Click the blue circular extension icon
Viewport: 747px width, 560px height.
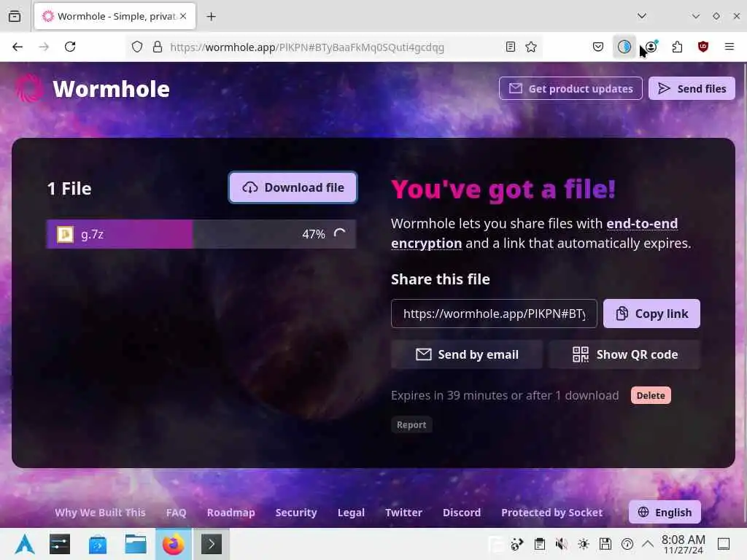(x=624, y=47)
